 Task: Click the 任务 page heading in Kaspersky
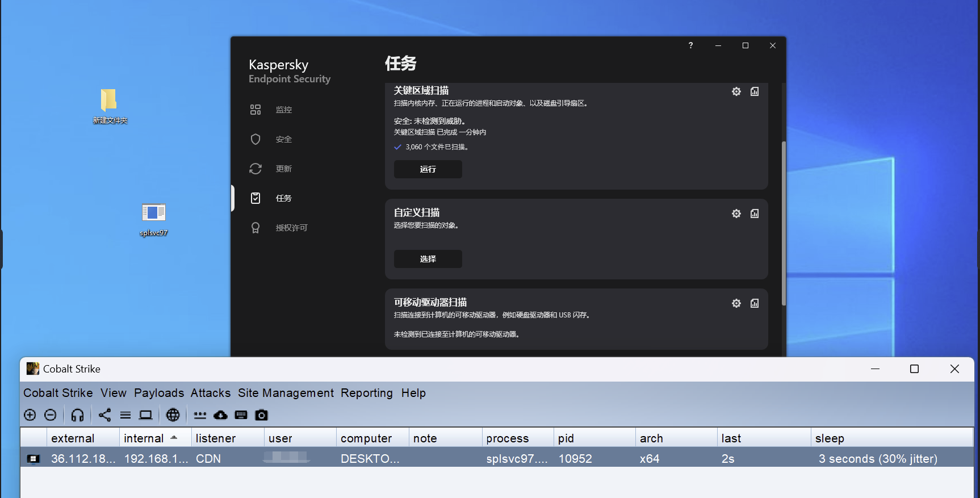[x=401, y=63]
